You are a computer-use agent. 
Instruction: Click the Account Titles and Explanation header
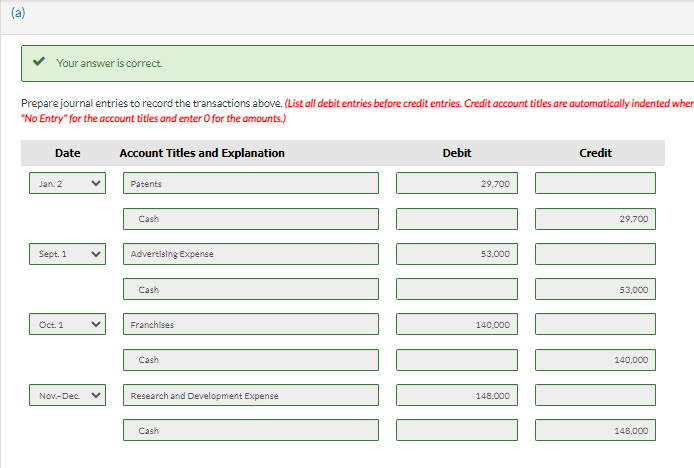202,153
